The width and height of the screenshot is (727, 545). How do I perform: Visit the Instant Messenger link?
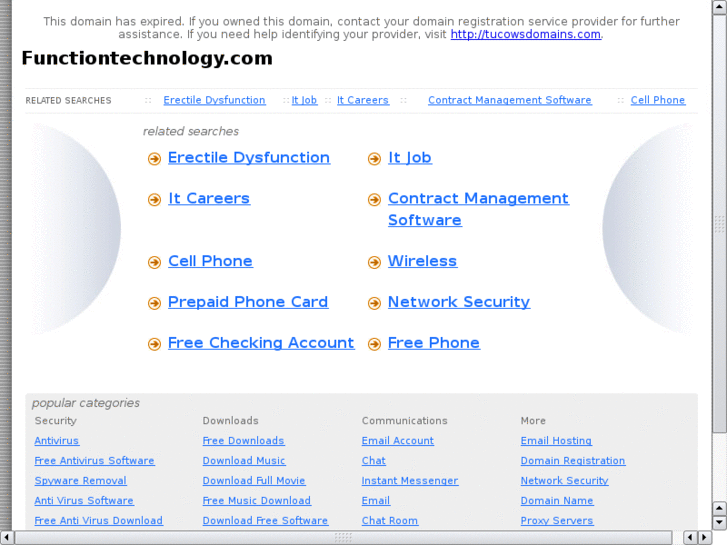coord(409,481)
